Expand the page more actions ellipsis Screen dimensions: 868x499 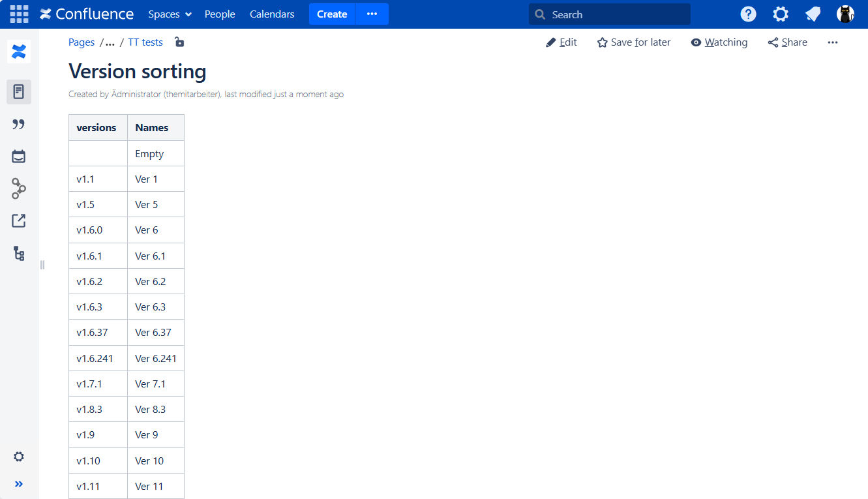click(x=832, y=42)
